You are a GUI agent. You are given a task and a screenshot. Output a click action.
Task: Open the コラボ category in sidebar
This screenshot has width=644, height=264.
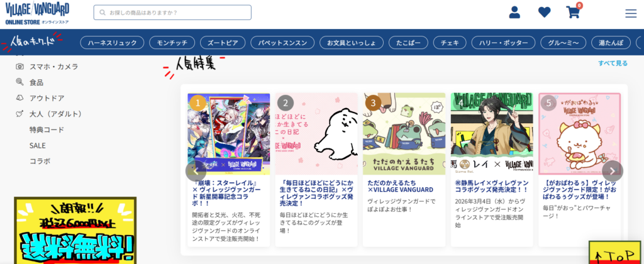click(40, 161)
